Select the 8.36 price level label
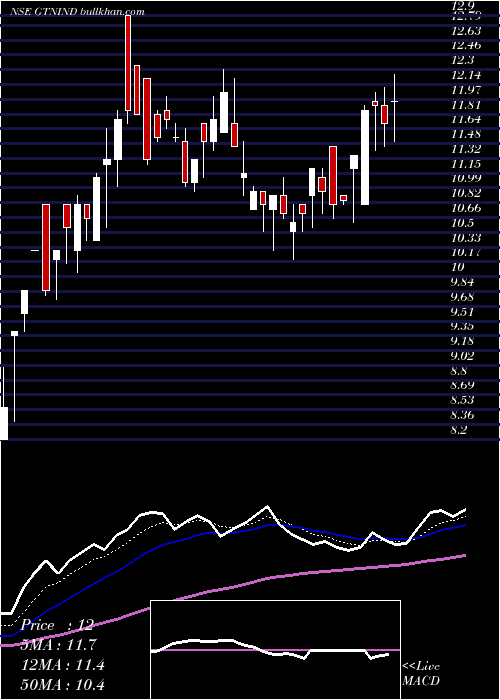The width and height of the screenshot is (500, 700). tap(462, 415)
